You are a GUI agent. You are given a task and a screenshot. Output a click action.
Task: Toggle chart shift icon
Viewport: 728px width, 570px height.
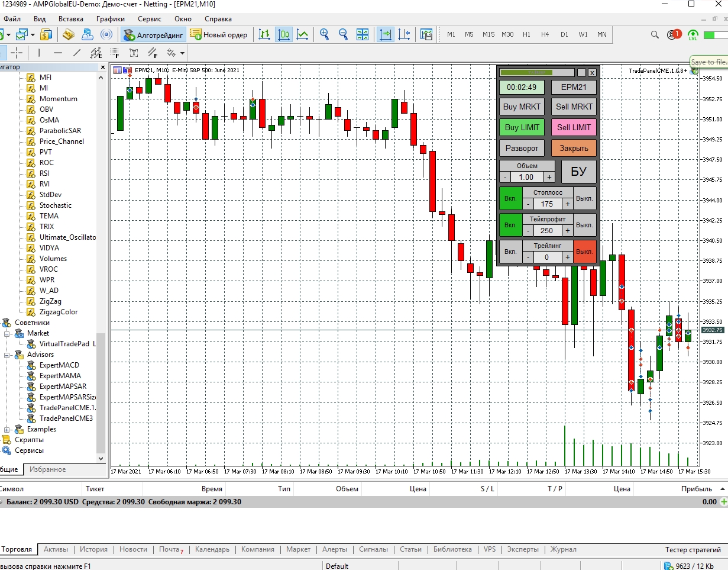click(405, 35)
